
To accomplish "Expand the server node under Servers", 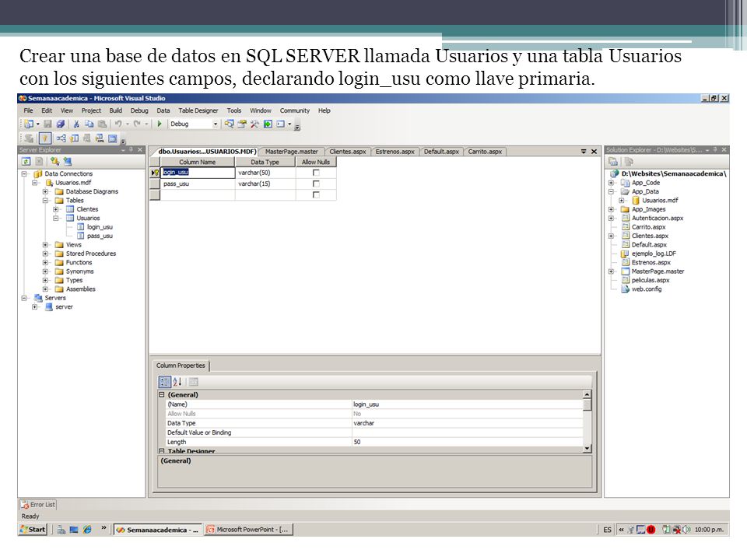I will pyautogui.click(x=35, y=307).
